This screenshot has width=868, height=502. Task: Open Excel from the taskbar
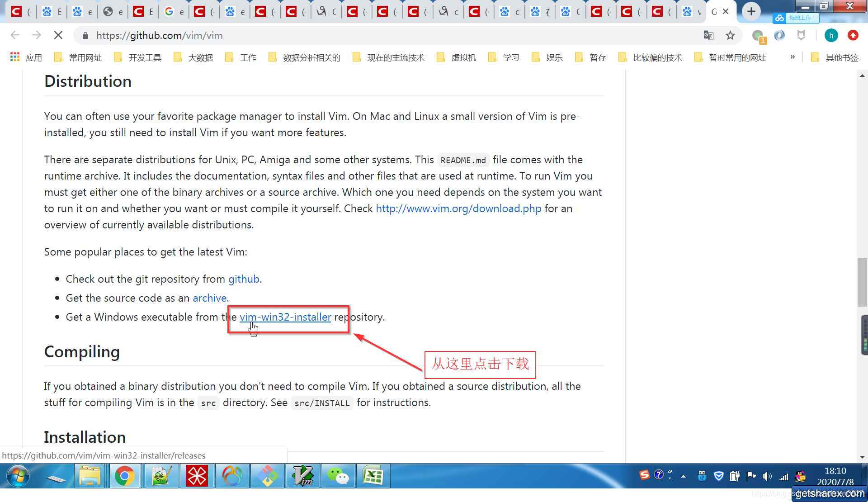coord(373,476)
